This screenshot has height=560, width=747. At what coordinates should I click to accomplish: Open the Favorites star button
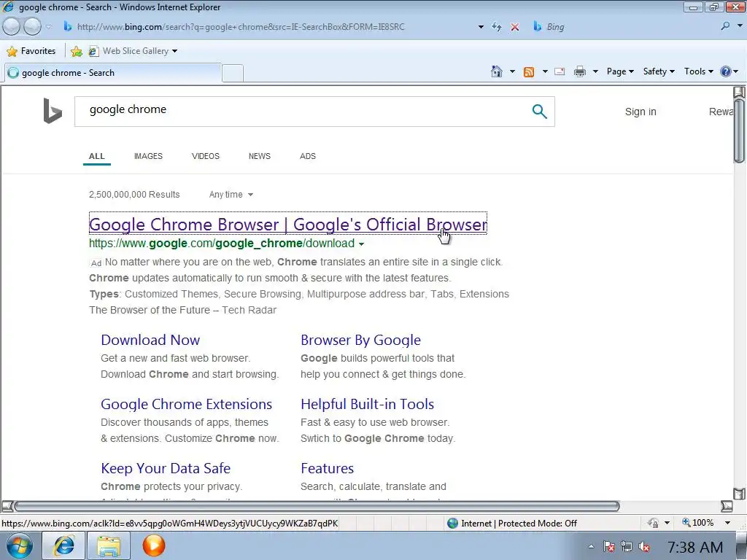pyautogui.click(x=31, y=51)
